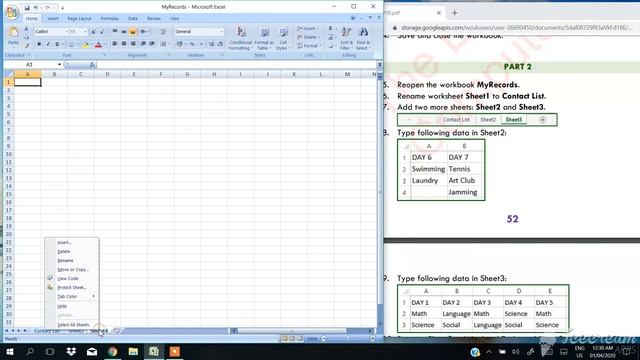Open the Name Box dropdown arrow
This screenshot has width=640, height=360.
click(x=59, y=64)
